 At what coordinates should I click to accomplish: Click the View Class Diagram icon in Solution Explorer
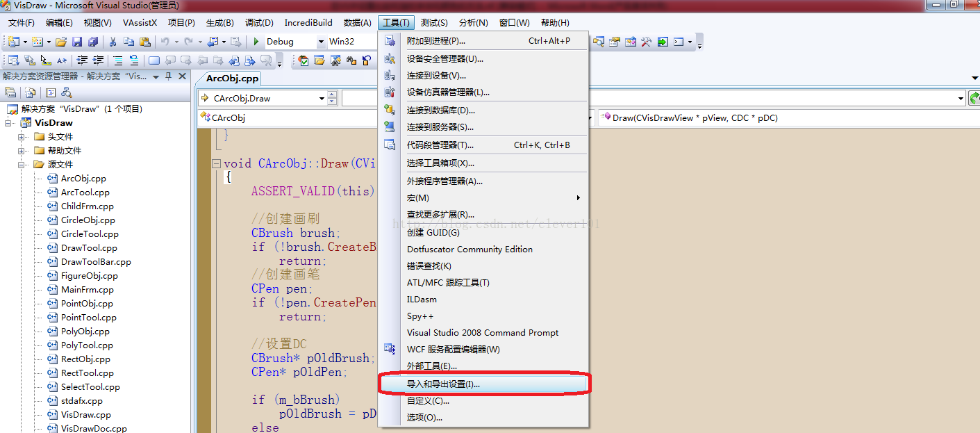point(67,92)
